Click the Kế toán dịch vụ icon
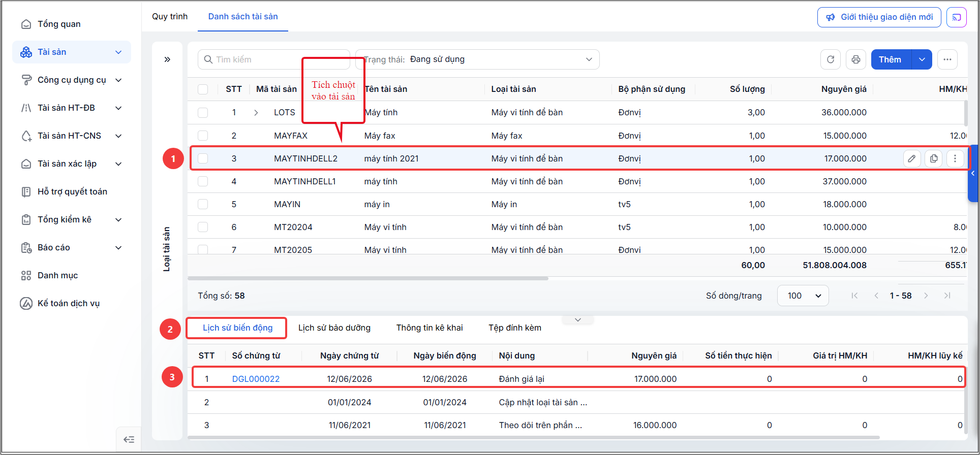 26,304
